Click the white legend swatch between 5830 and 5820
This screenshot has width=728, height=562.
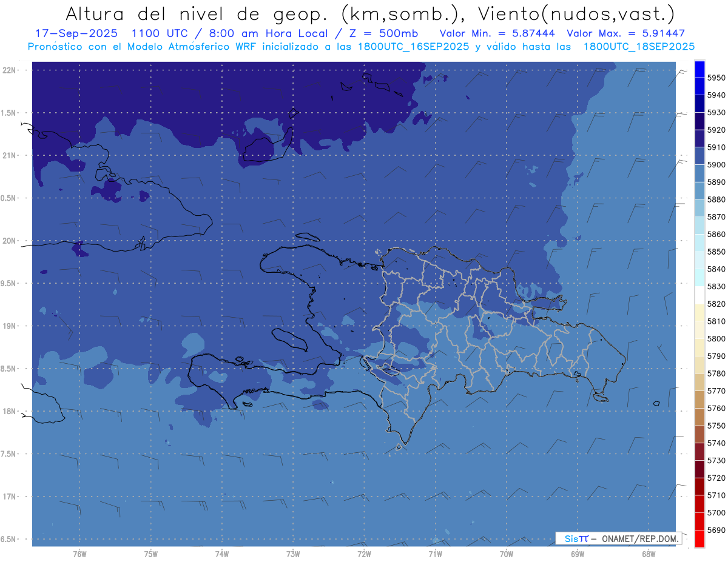click(699, 295)
